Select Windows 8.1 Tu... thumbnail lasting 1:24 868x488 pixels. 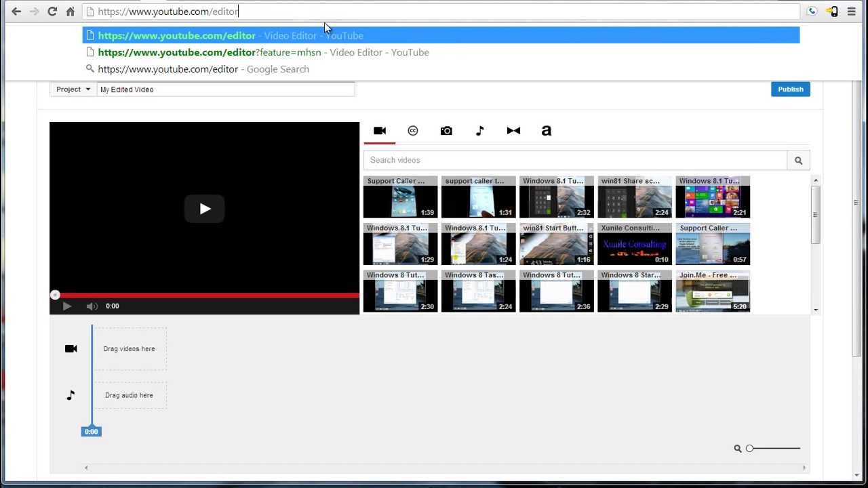point(478,244)
